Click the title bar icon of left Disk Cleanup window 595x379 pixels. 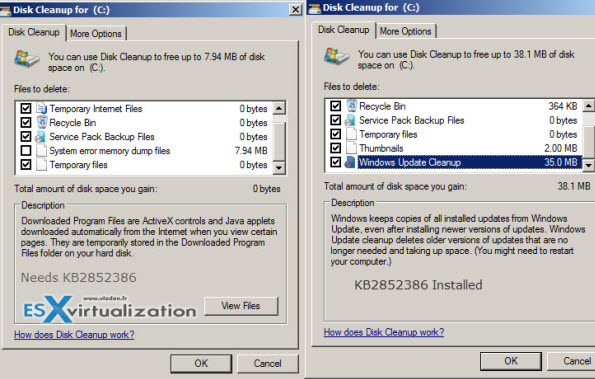coord(5,10)
